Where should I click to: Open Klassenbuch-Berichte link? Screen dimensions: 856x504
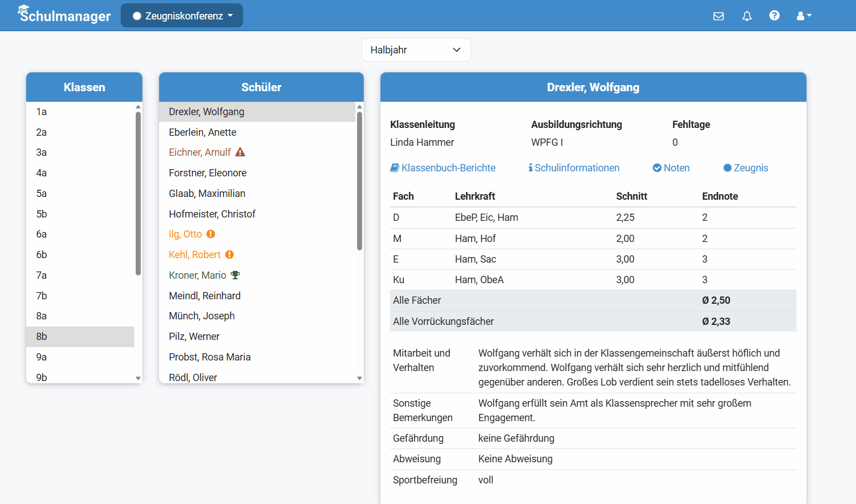point(443,168)
